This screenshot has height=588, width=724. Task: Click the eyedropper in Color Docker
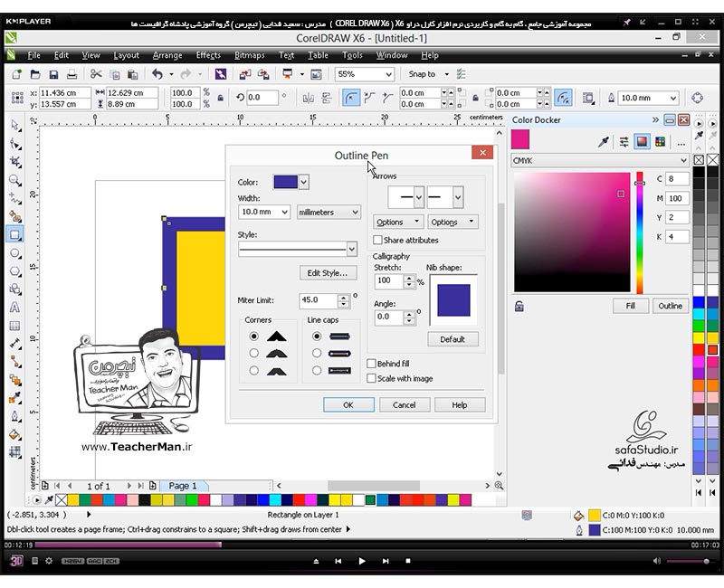click(x=603, y=142)
